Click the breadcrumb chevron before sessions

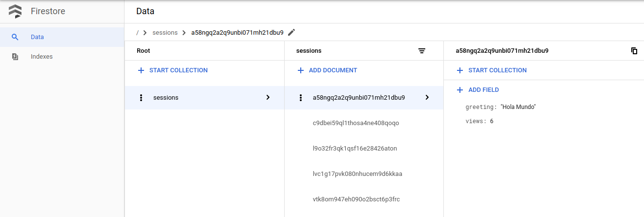pos(145,33)
